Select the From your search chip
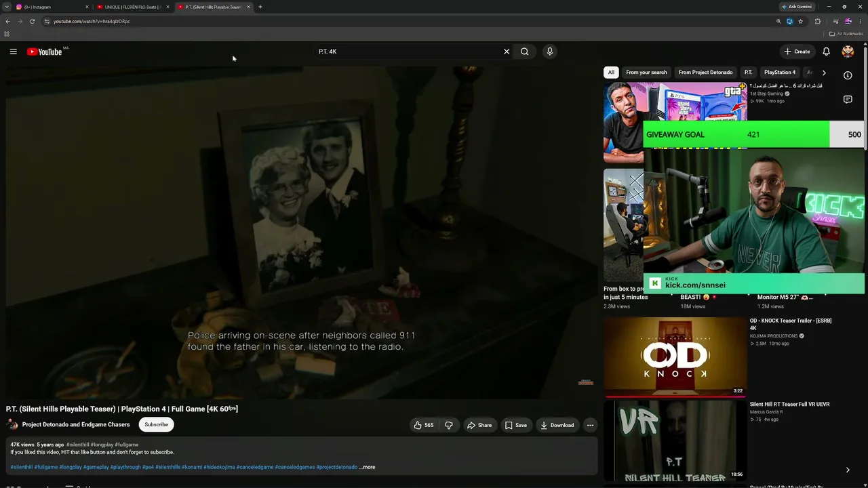Viewport: 868px width, 488px height. click(x=646, y=73)
